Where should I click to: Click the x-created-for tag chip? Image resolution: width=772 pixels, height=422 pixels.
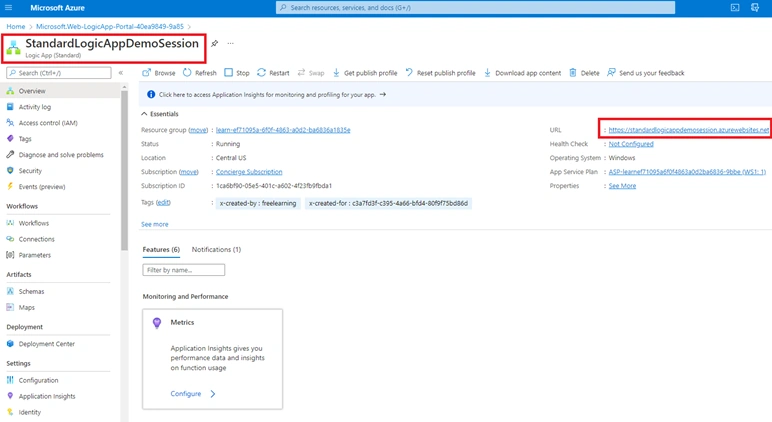[x=388, y=203]
